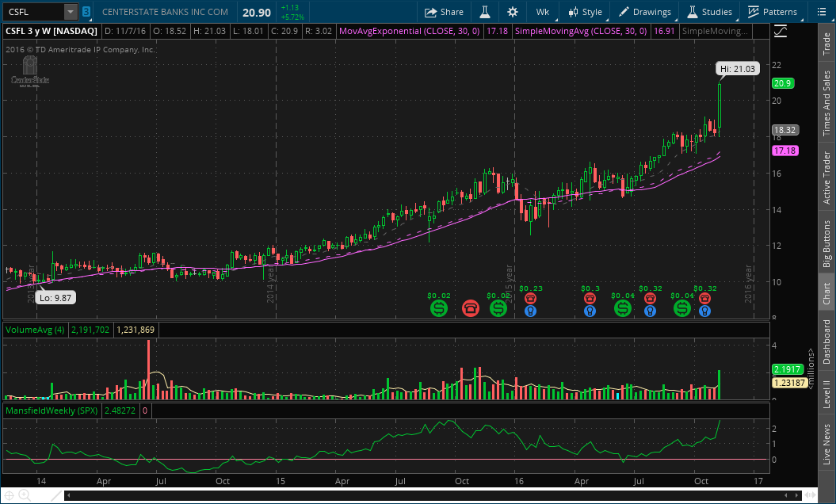Image resolution: width=836 pixels, height=504 pixels.
Task: Open the Level II sidebar tab
Action: click(x=826, y=392)
